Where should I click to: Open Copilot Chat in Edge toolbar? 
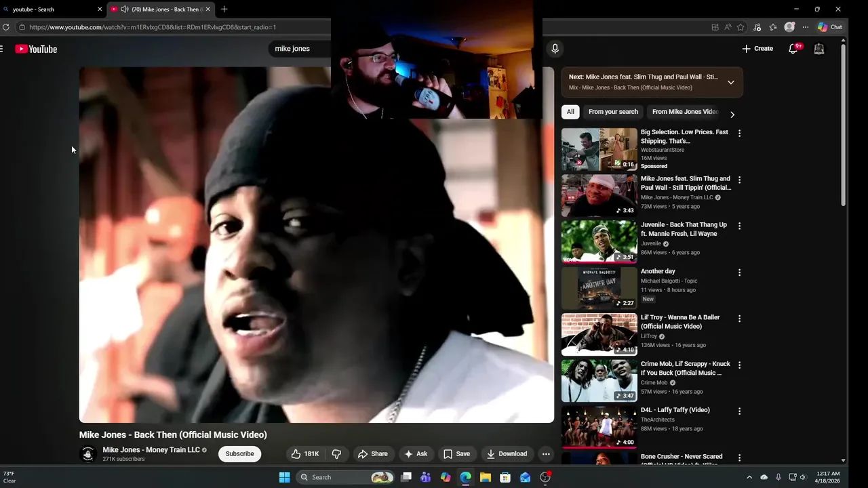click(x=830, y=27)
